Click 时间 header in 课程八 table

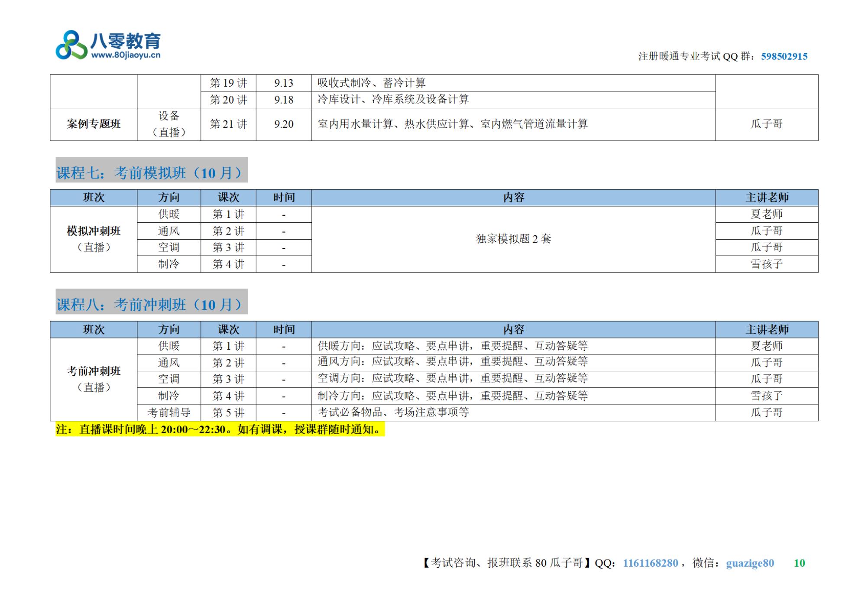284,330
